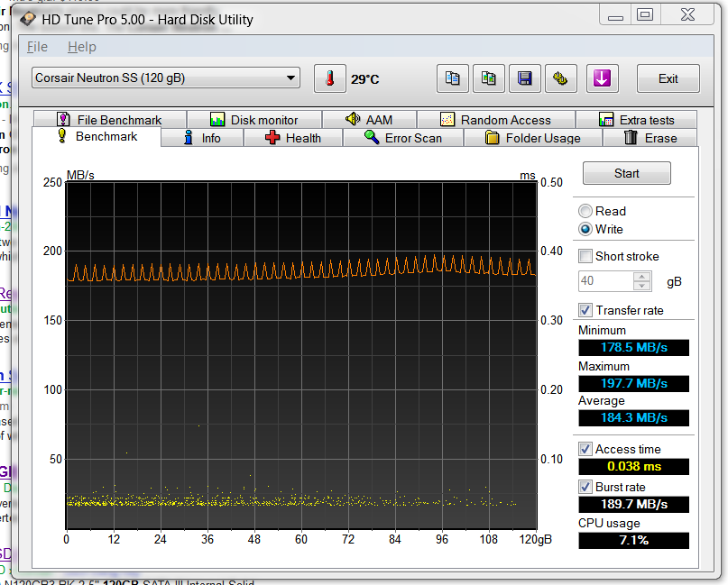Click the burst rate value 189.7 MB/s

[634, 504]
